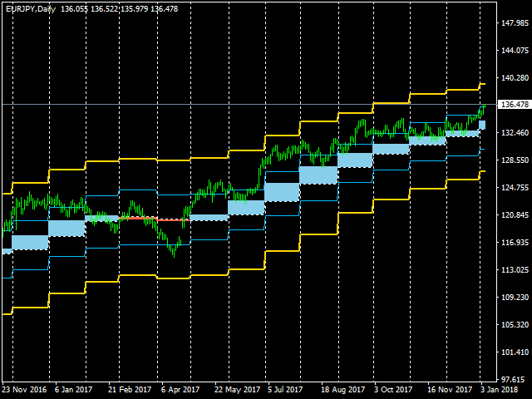Image resolution: width=532 pixels, height=399 pixels.
Task: Click the current price label 136.478
Action: pyautogui.click(x=513, y=105)
